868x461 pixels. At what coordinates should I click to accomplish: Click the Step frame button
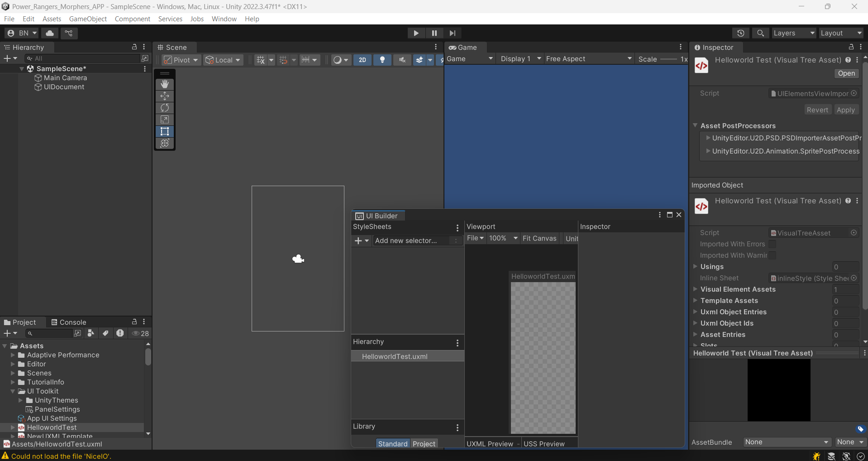(453, 33)
